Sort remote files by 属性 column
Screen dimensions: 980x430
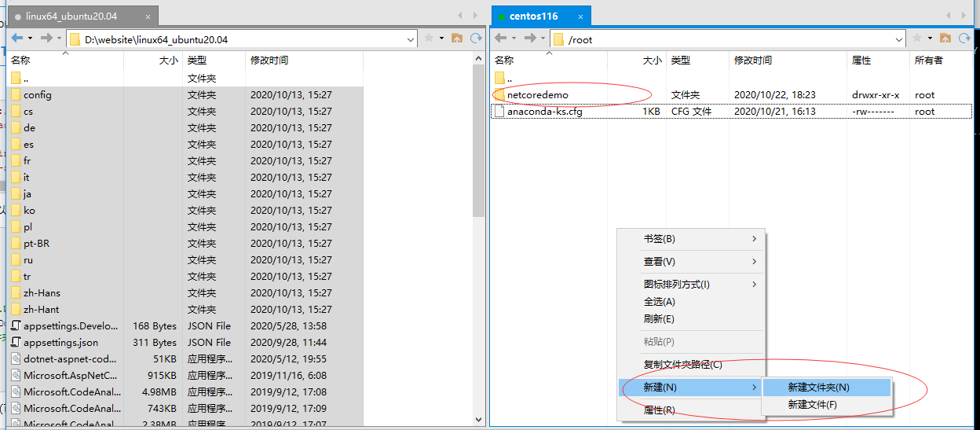point(878,61)
